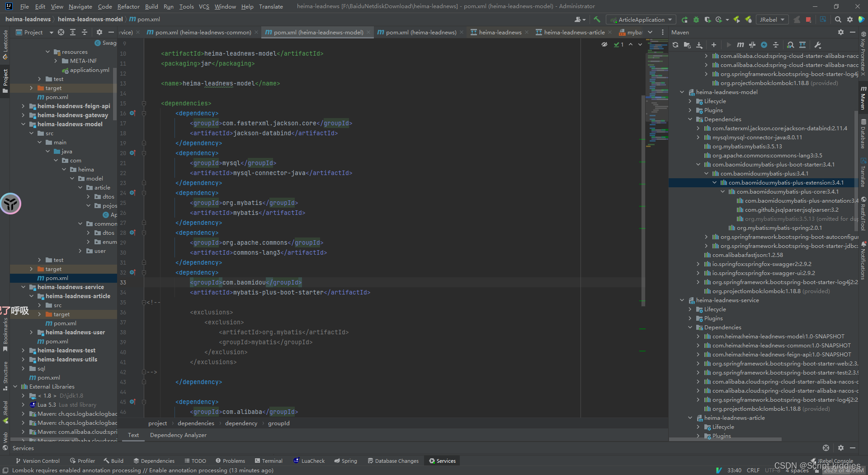Toggle offline mode in Maven panel
The image size is (868, 475).
764,45
